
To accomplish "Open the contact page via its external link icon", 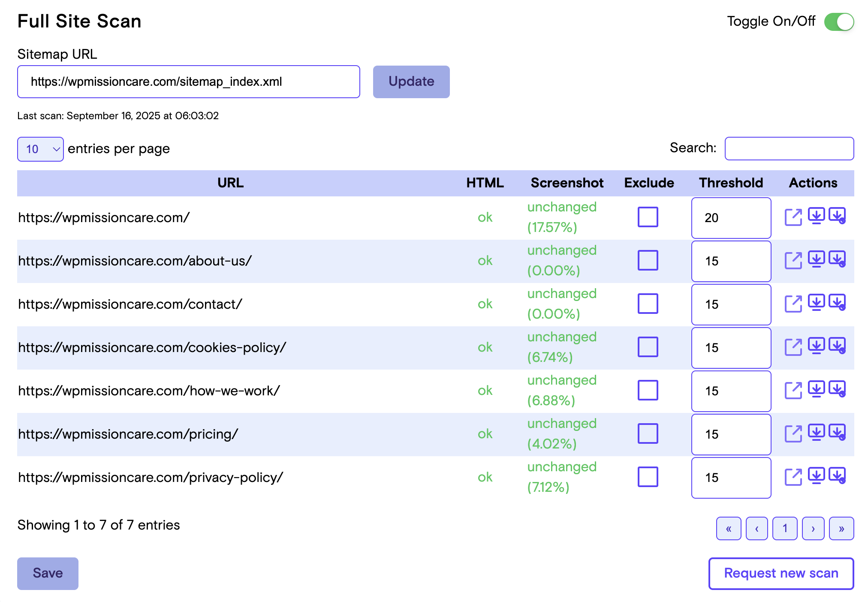I will (x=794, y=304).
